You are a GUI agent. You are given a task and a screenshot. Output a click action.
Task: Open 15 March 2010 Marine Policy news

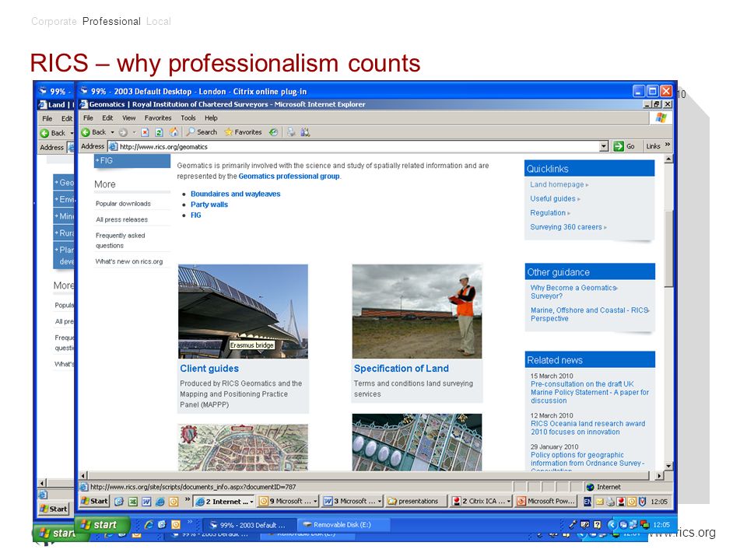(589, 392)
